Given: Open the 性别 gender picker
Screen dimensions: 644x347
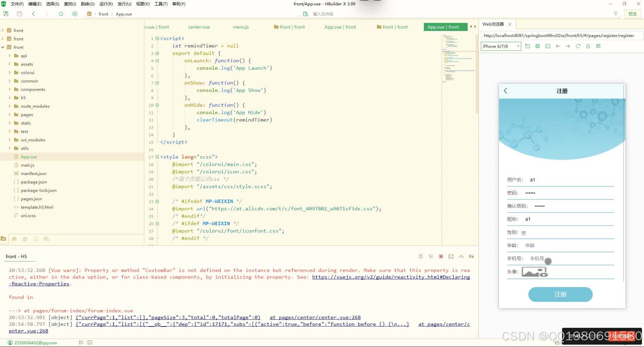Looking at the screenshot, I should coord(567,233).
